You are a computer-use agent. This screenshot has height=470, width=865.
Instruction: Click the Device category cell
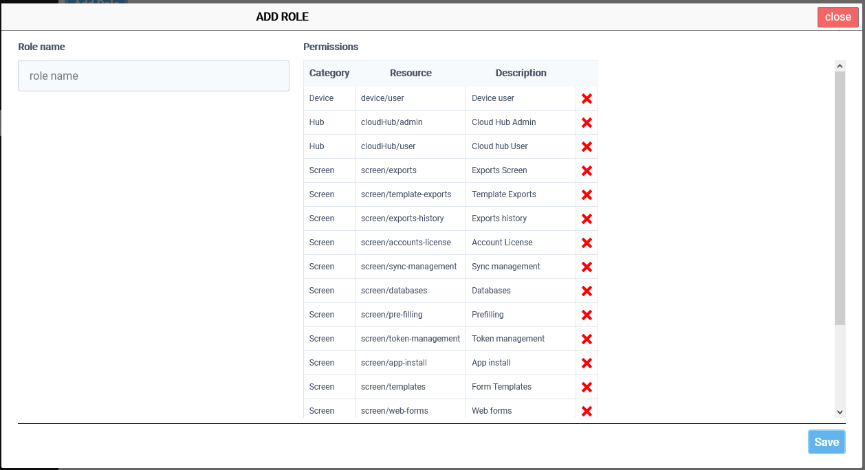pos(329,98)
